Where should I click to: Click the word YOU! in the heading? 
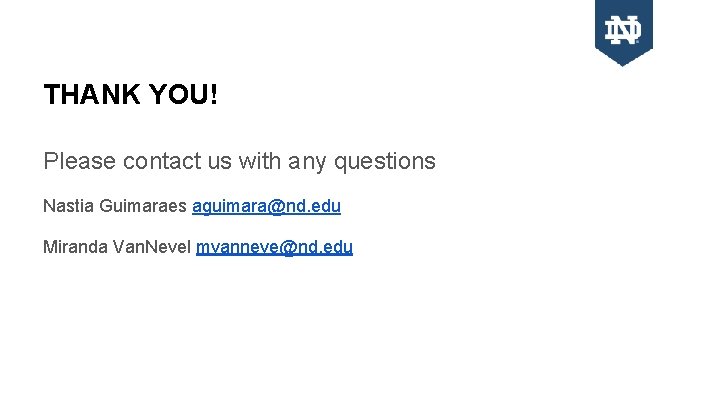click(x=183, y=96)
